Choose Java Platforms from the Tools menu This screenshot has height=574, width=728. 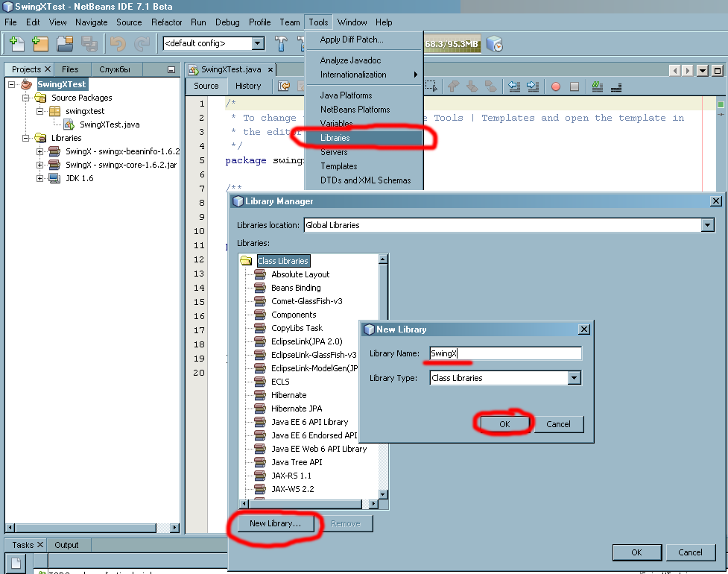(364, 95)
